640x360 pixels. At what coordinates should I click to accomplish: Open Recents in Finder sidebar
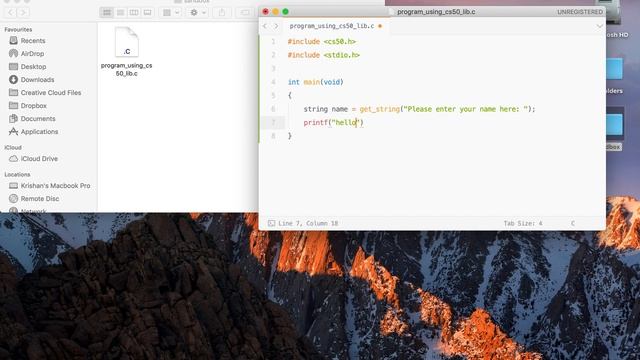coord(33,40)
